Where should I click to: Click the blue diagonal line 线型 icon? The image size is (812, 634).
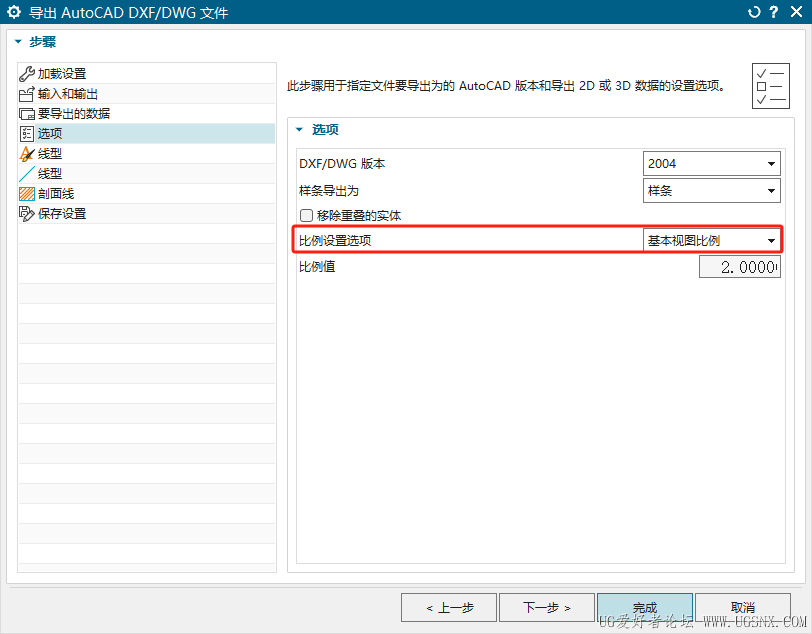[26, 174]
